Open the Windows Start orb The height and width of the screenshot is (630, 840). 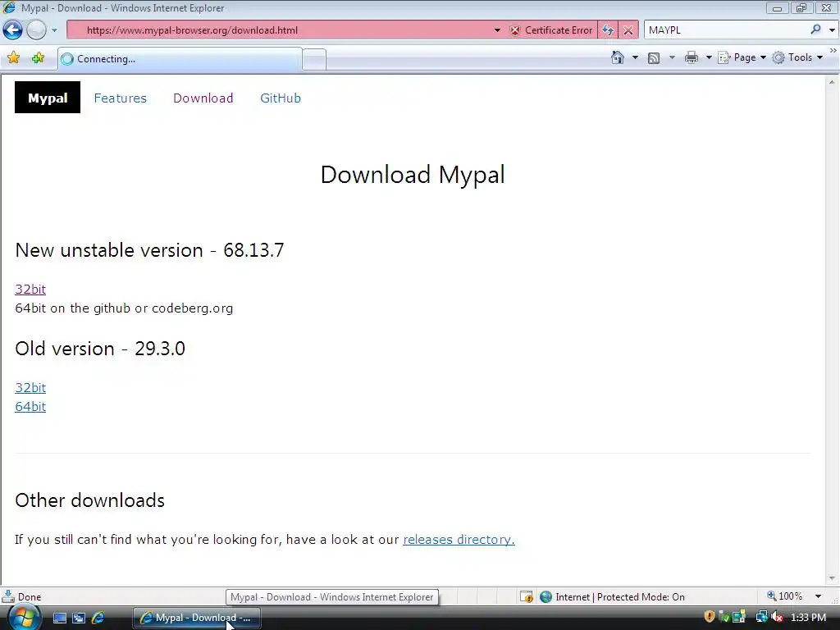(24, 618)
